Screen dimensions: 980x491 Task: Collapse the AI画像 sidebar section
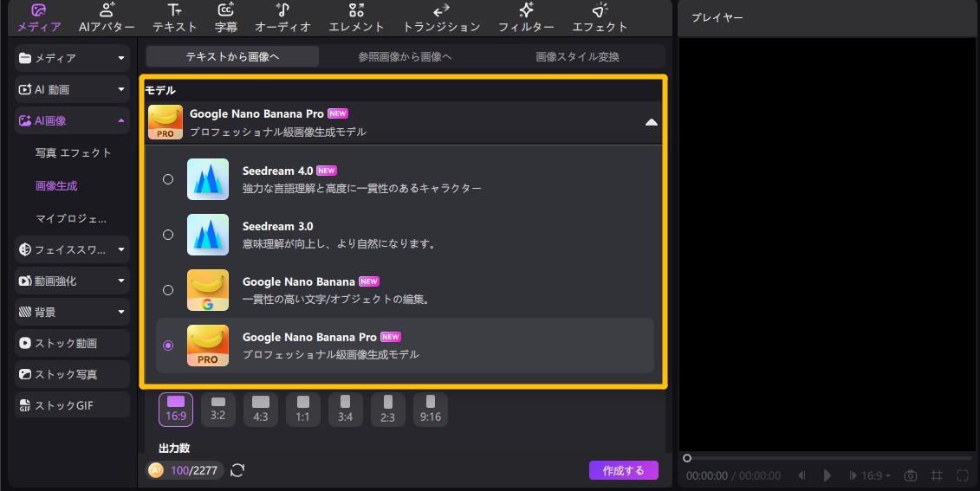(121, 120)
